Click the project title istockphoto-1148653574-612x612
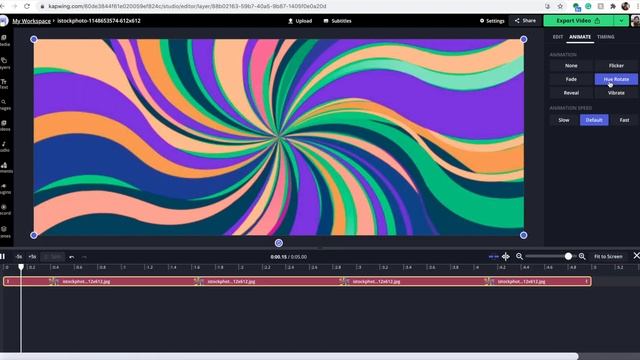 (98, 21)
